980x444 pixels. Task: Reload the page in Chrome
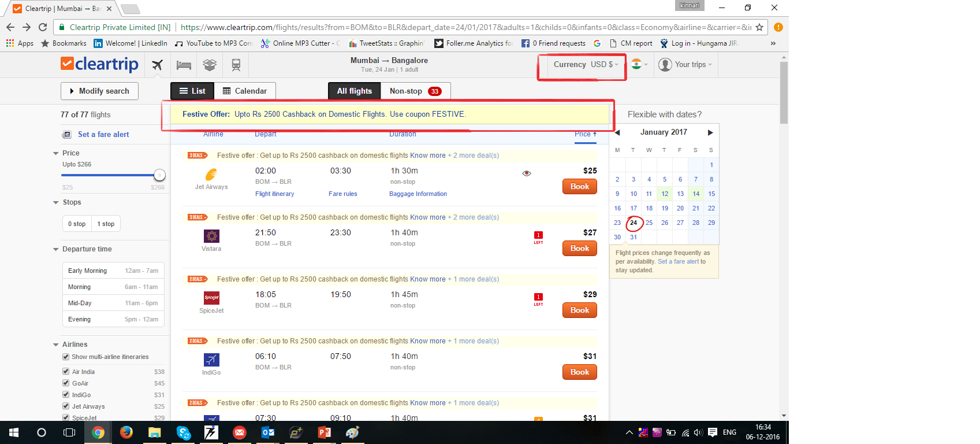coord(43,27)
